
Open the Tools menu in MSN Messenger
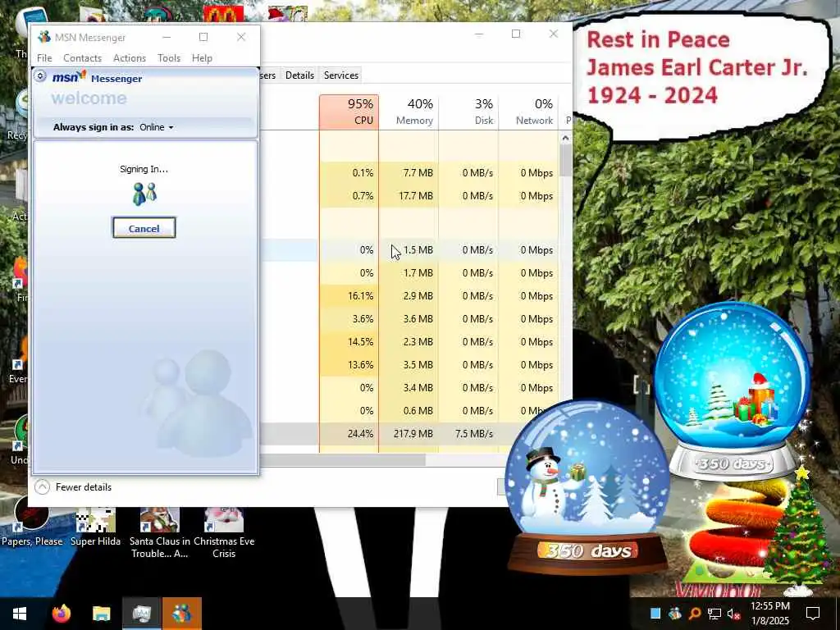click(169, 58)
